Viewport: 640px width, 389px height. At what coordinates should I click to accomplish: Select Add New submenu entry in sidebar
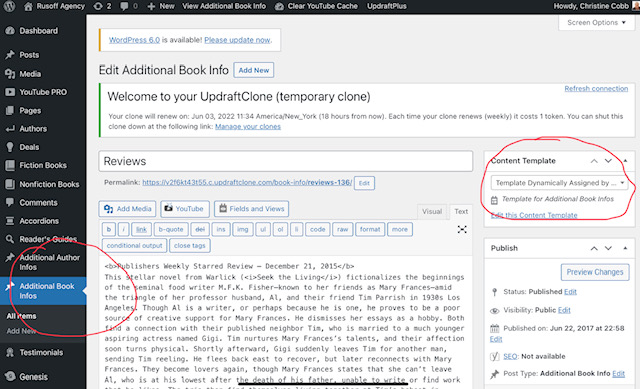[21, 331]
